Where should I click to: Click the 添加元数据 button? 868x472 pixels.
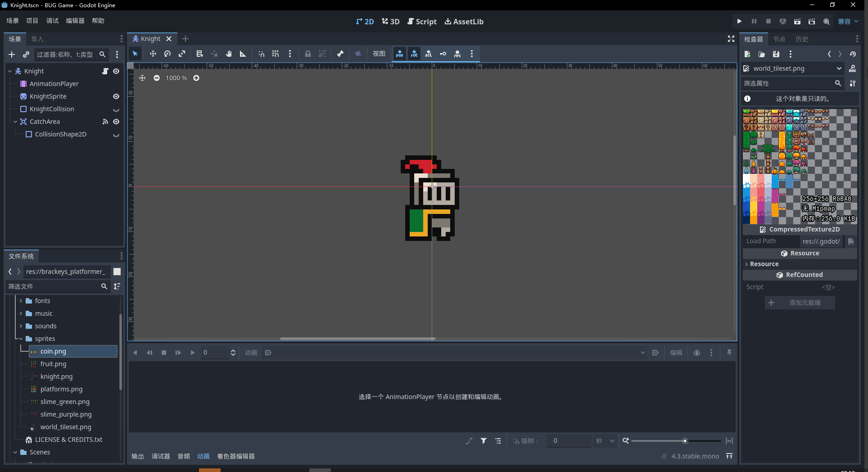point(800,303)
